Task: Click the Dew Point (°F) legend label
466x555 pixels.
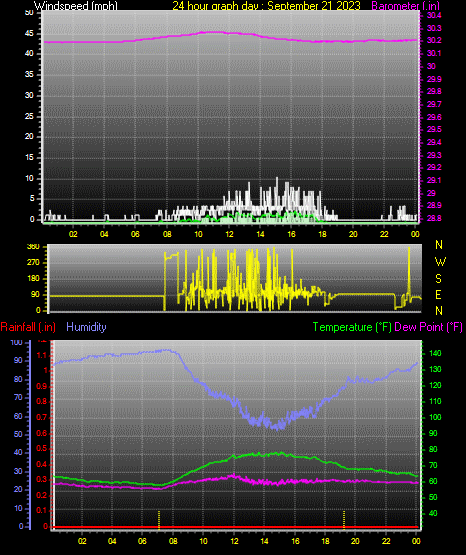Action: point(428,327)
